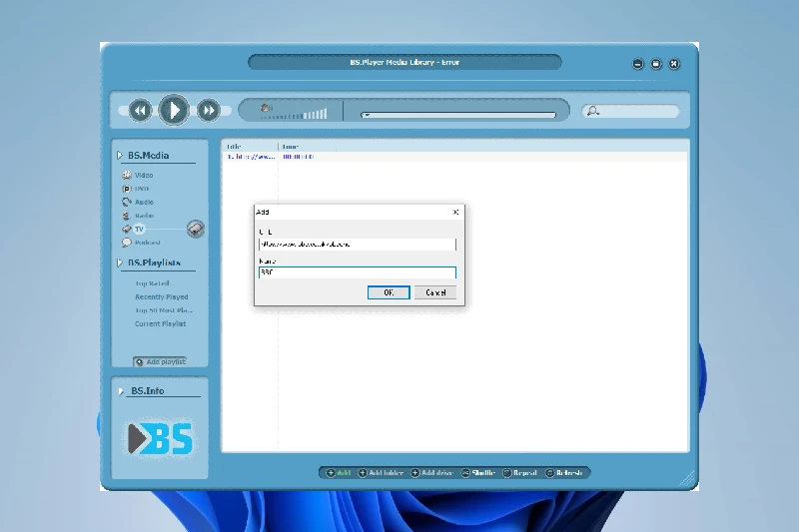The width and height of the screenshot is (799, 532).
Task: Cancel the Add dialog
Action: 435,292
